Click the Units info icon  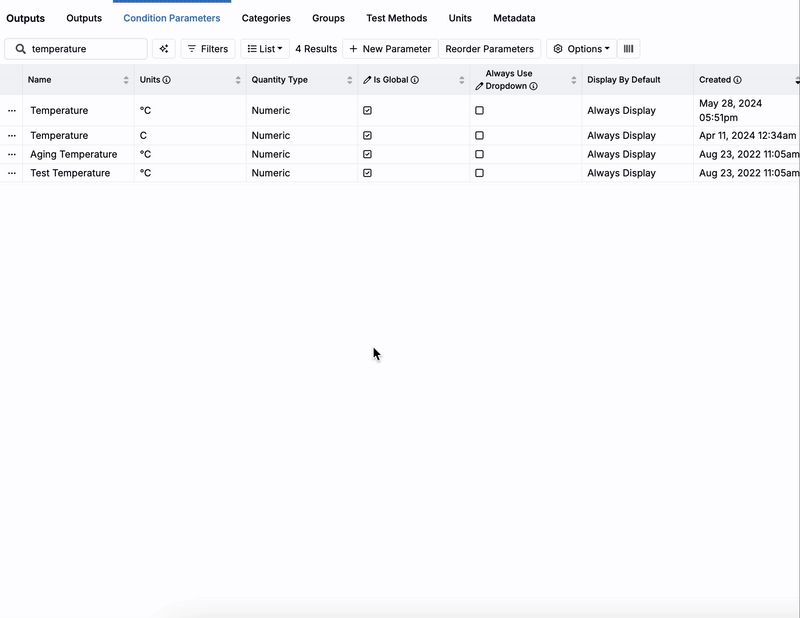tap(166, 80)
